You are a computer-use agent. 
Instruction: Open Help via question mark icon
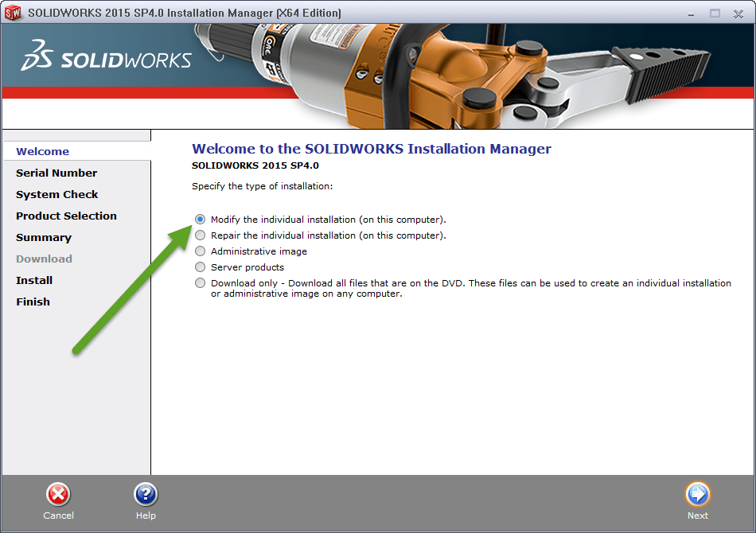coord(146,495)
